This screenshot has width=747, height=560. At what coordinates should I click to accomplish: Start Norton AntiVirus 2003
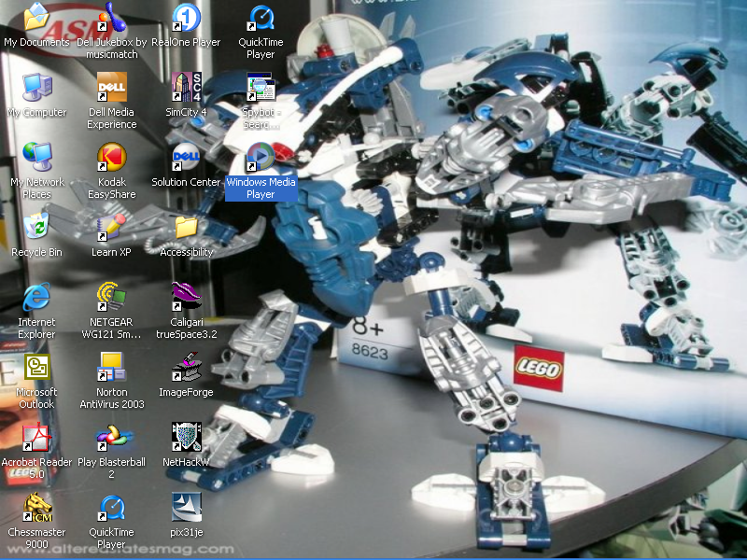(x=111, y=371)
